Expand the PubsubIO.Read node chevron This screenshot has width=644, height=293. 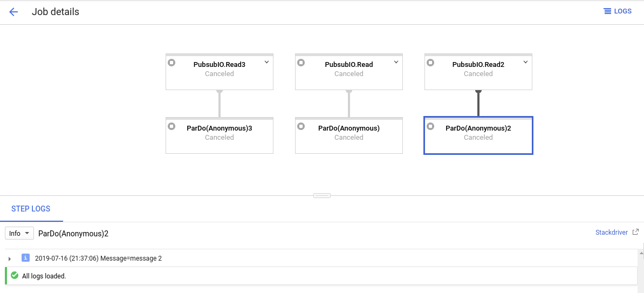pos(396,62)
